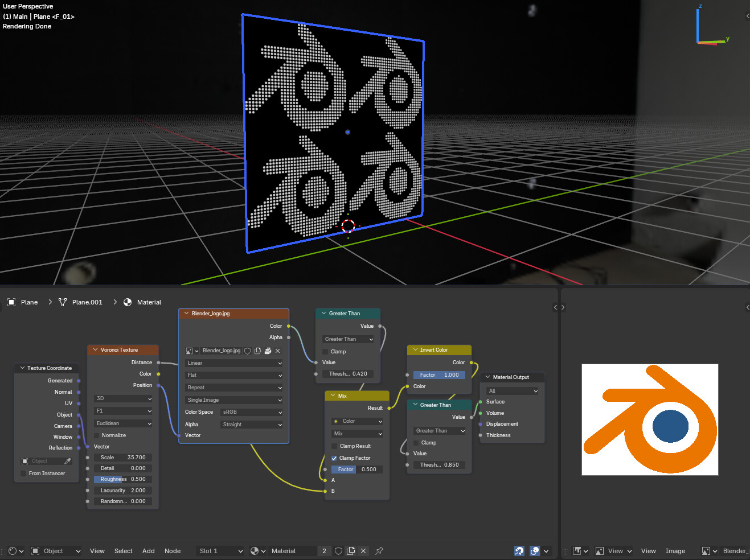Click the Plane object breadcrumb icon

(11, 302)
